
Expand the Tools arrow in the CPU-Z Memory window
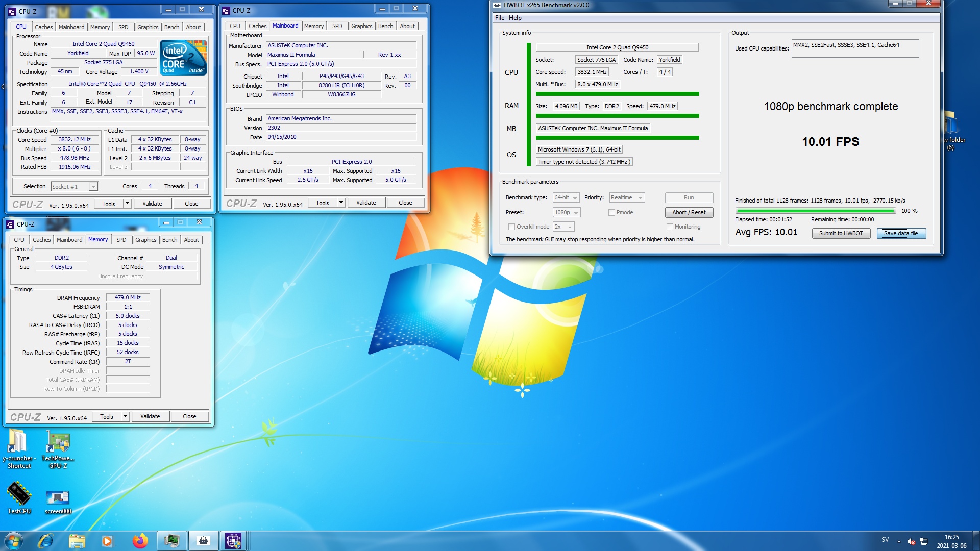(125, 416)
